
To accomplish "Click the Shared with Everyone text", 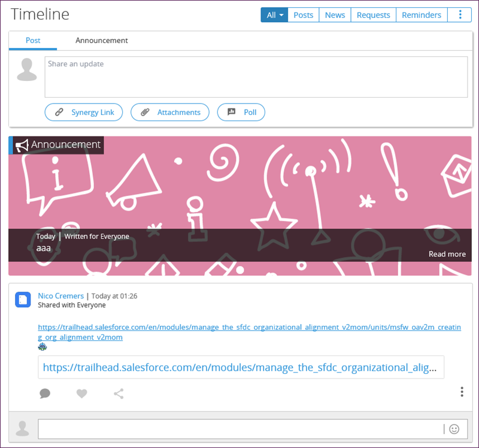I will coord(72,305).
